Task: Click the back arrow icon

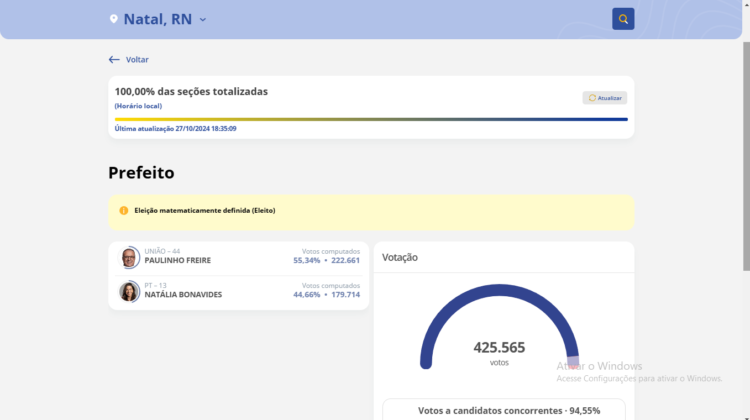Action: coord(114,60)
